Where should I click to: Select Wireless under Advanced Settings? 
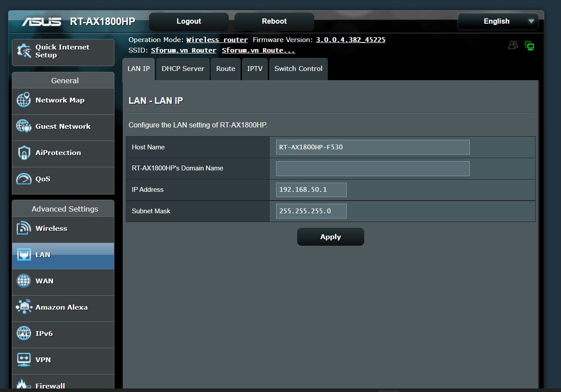point(63,229)
